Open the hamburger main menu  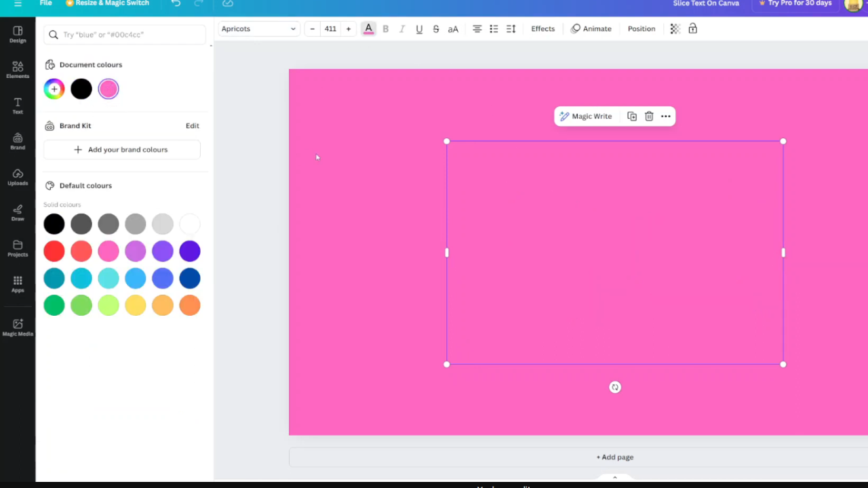pyautogui.click(x=18, y=3)
